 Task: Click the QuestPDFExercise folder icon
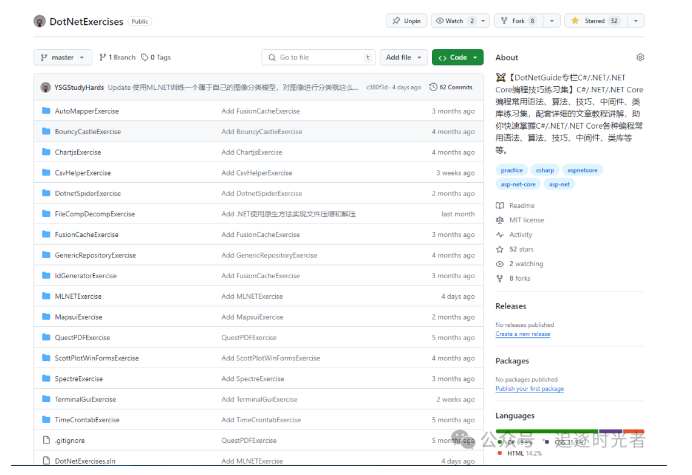pyautogui.click(x=46, y=337)
